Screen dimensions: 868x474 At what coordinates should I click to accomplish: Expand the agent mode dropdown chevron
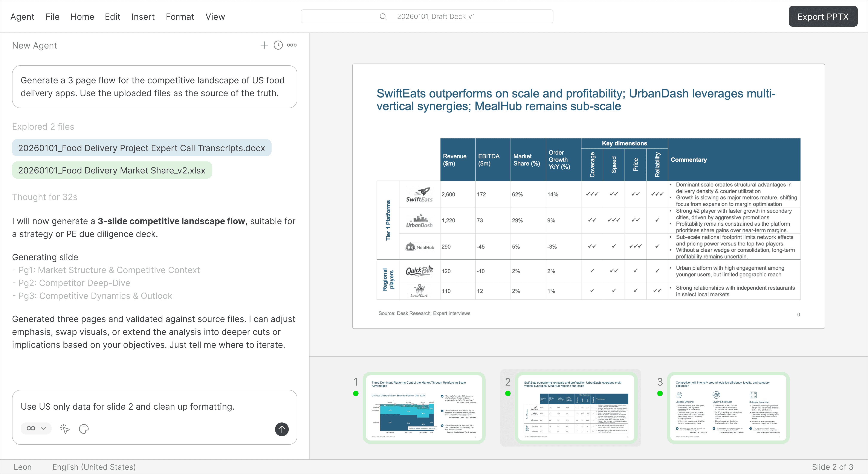(x=43, y=428)
